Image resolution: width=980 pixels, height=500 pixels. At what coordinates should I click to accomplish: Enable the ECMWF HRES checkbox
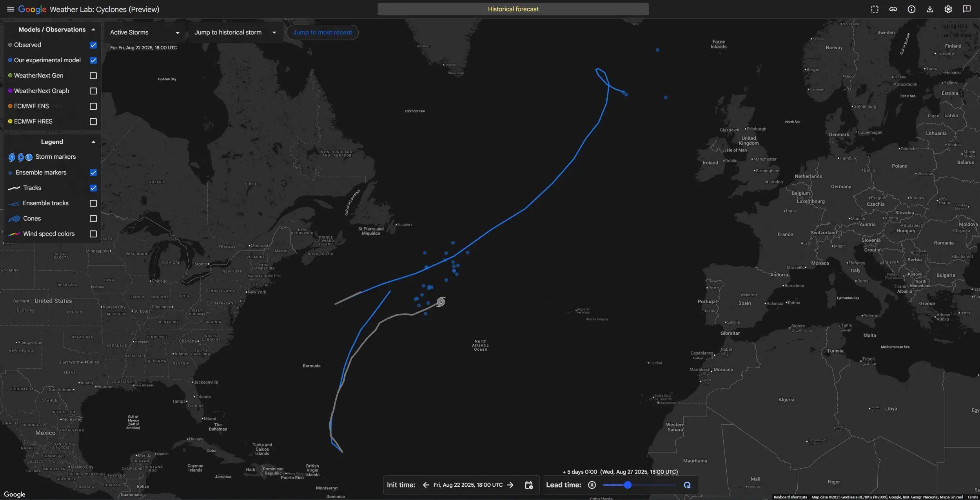point(93,121)
